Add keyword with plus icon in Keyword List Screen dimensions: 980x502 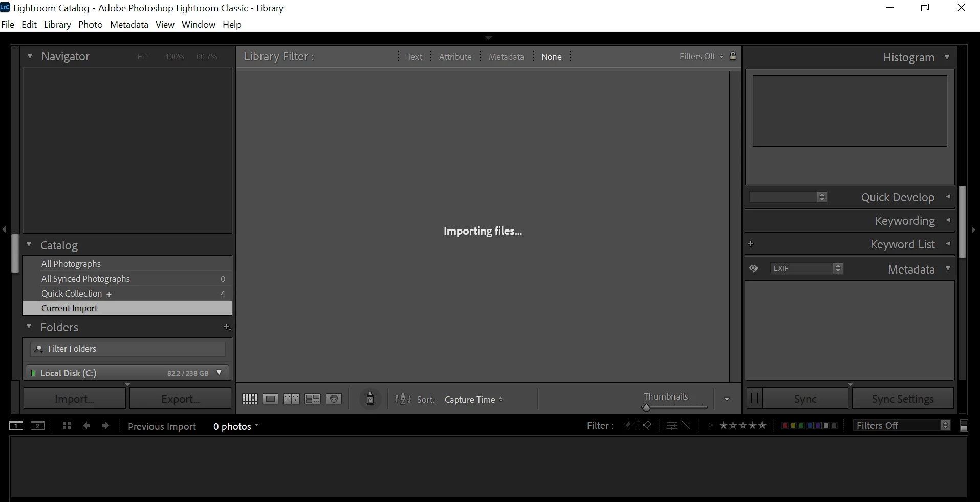click(751, 244)
